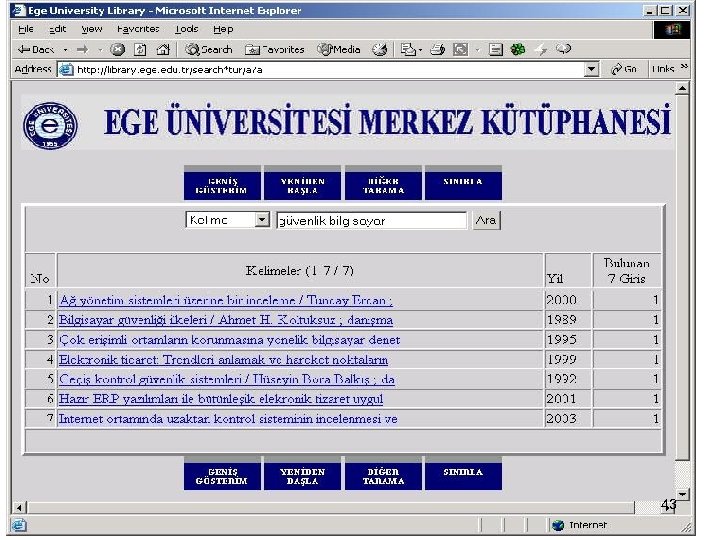The height and width of the screenshot is (540, 720).
Task: Click the search text field with 'güvenlik bilgisayar'
Action: [371, 220]
